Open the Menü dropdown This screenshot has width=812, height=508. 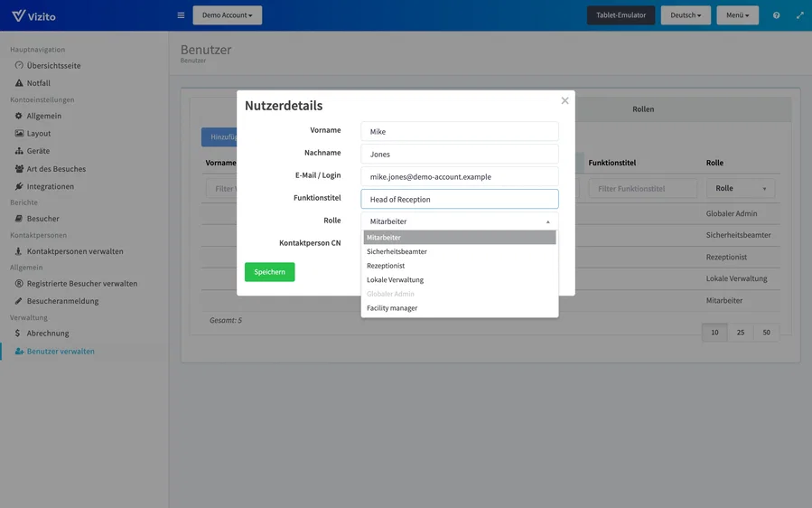click(x=737, y=15)
